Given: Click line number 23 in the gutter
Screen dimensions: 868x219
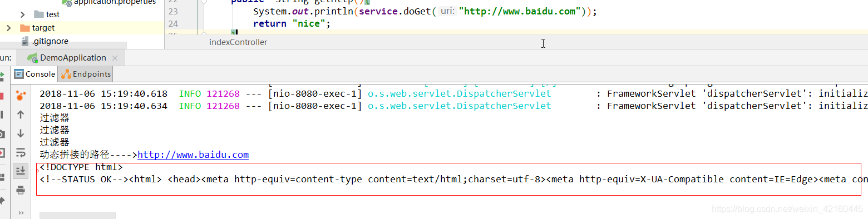Looking at the screenshot, I should tap(173, 11).
